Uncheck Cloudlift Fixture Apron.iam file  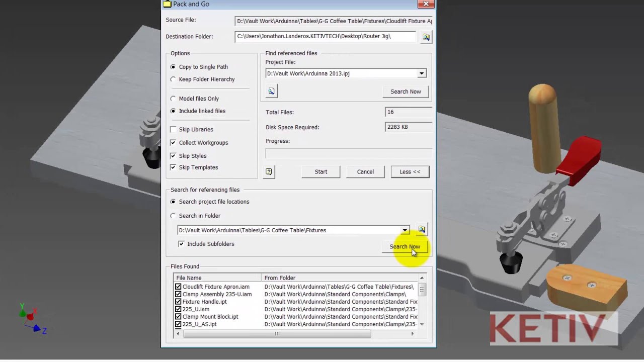click(x=178, y=287)
